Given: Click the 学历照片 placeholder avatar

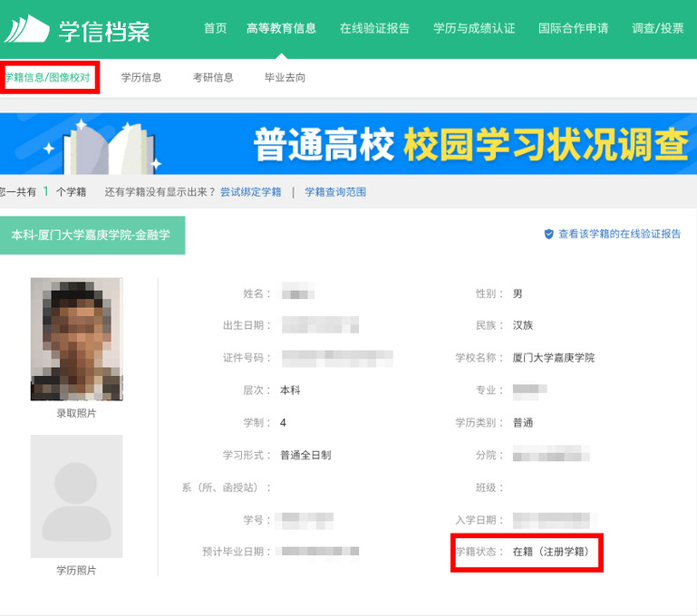Looking at the screenshot, I should 76,496.
